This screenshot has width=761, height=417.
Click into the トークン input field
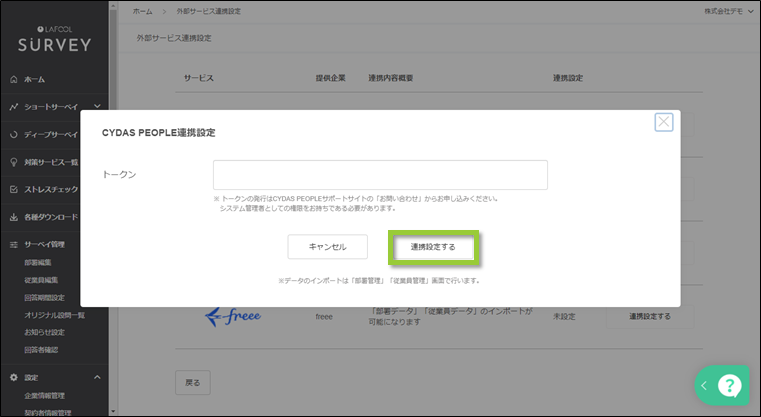[380, 175]
